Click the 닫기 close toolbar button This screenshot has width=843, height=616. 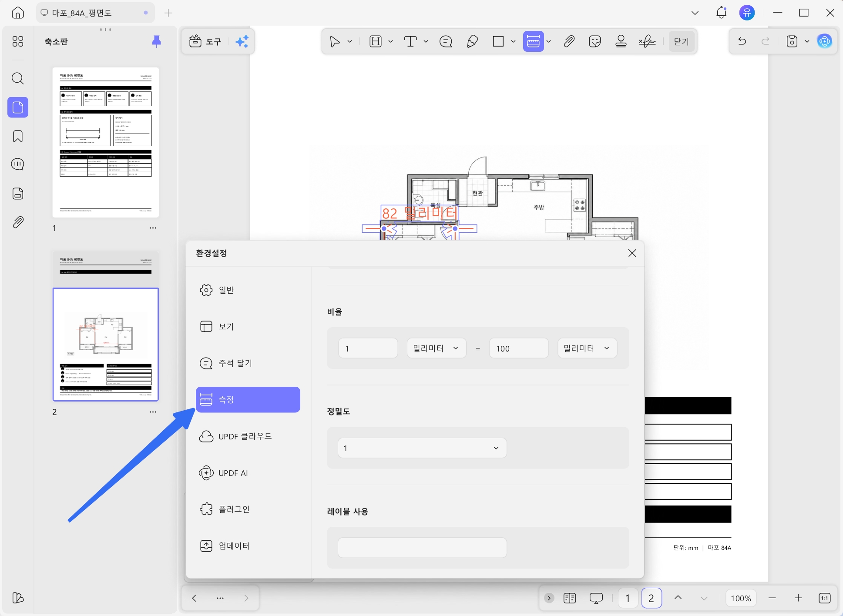pos(682,41)
